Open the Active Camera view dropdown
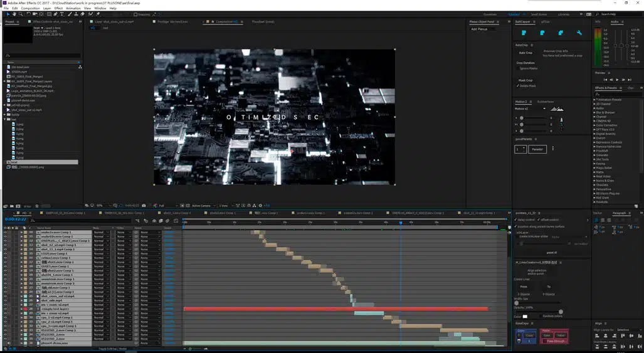Screen dimensions: 644x353 pyautogui.click(x=203, y=206)
